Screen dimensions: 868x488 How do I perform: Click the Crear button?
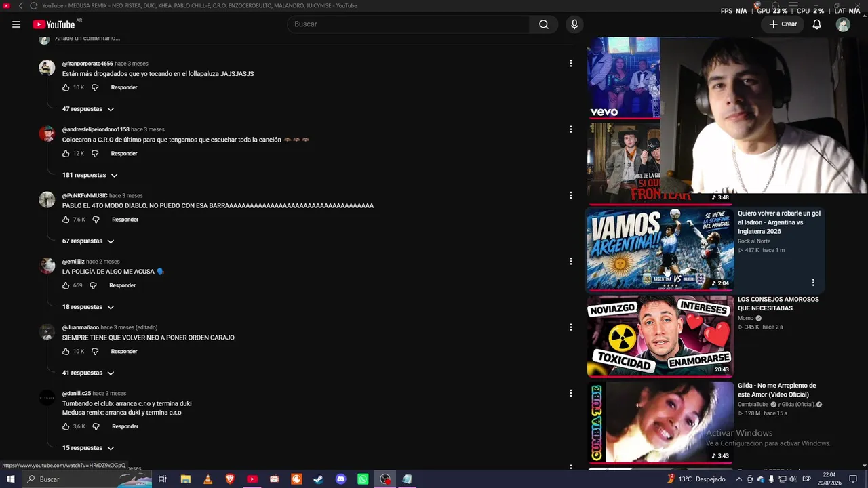tap(783, 24)
